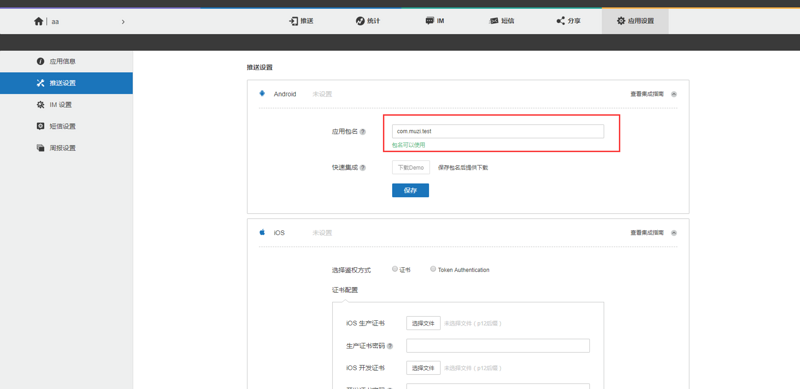Click the Android 未设置 status text

point(322,94)
